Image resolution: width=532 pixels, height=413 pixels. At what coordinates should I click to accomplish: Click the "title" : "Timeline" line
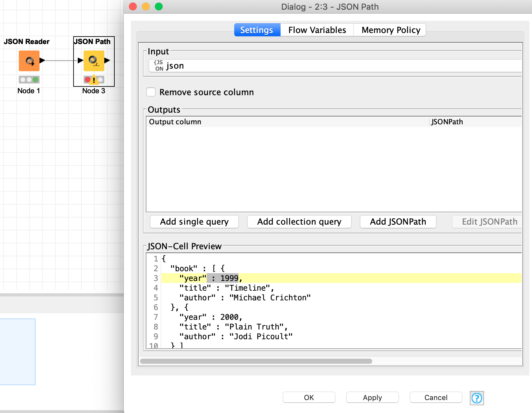[227, 288]
